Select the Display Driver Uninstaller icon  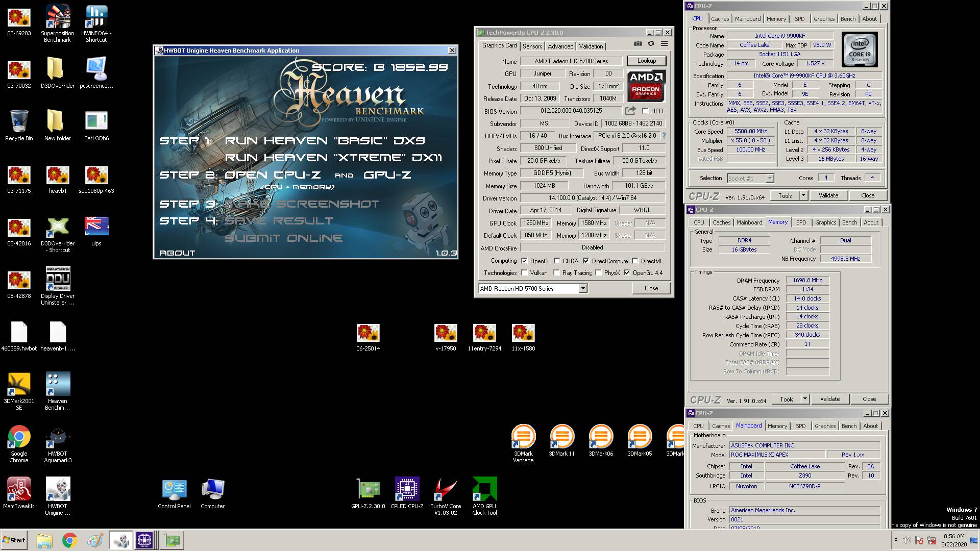(x=57, y=286)
